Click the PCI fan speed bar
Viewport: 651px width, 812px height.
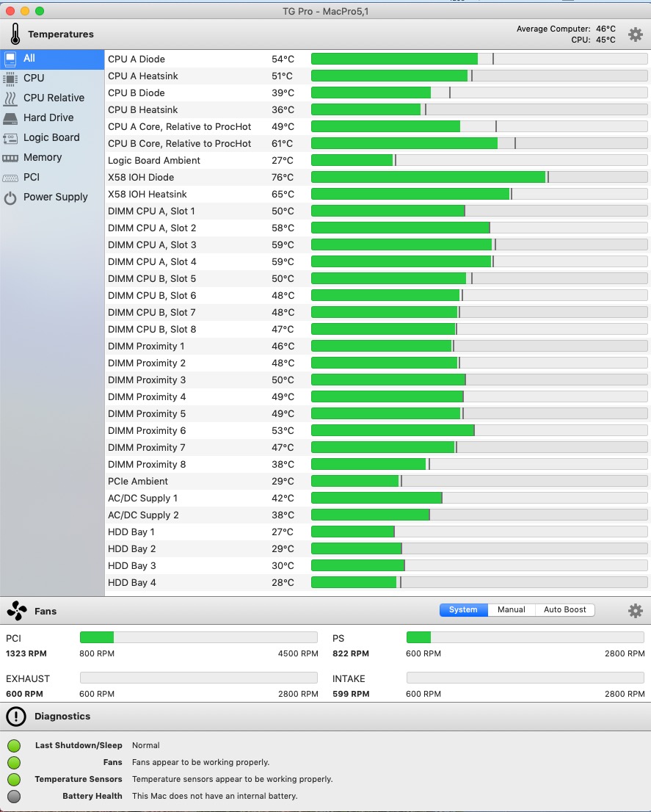coord(199,637)
